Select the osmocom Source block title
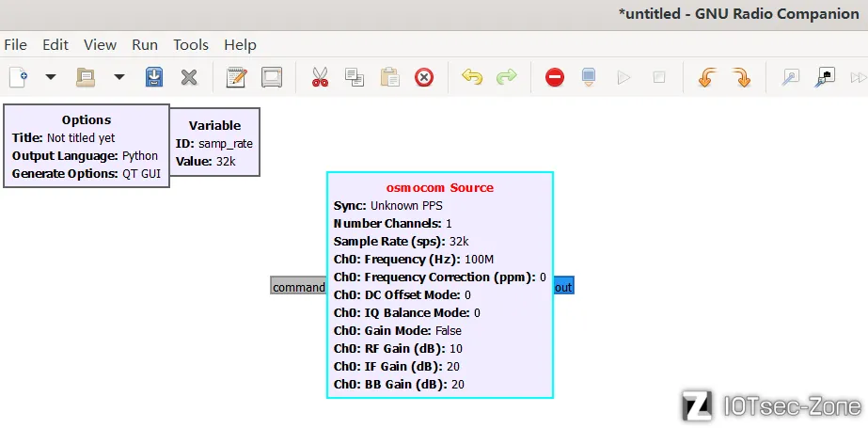 point(440,188)
